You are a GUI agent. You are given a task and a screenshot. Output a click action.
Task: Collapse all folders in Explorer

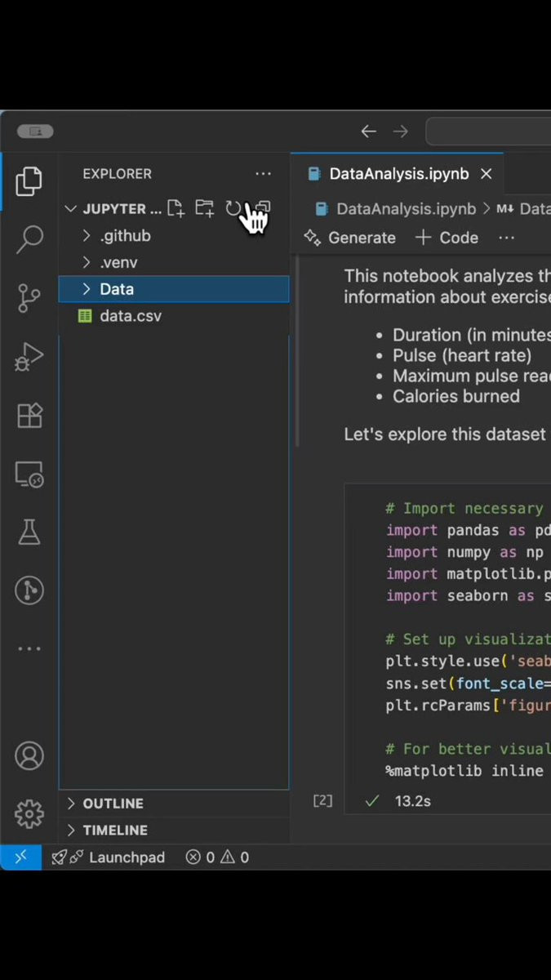[261, 208]
